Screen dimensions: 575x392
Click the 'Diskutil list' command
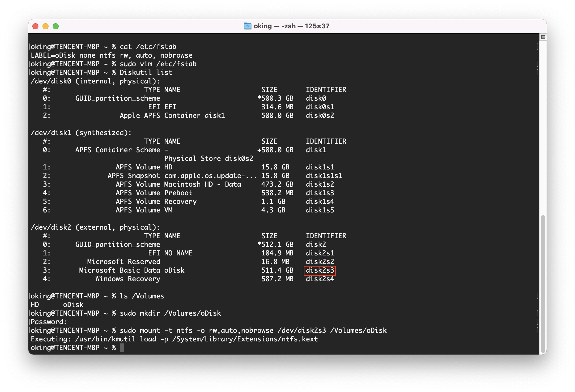pos(146,73)
